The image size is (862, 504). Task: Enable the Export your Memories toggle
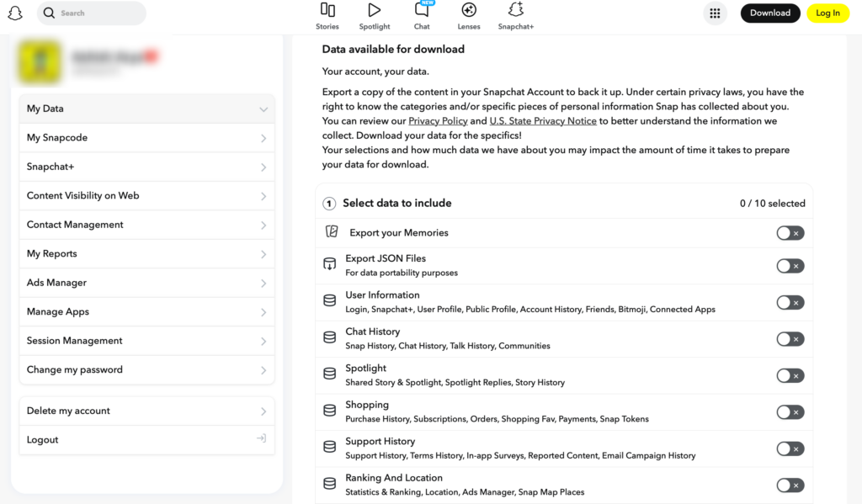[x=790, y=233]
